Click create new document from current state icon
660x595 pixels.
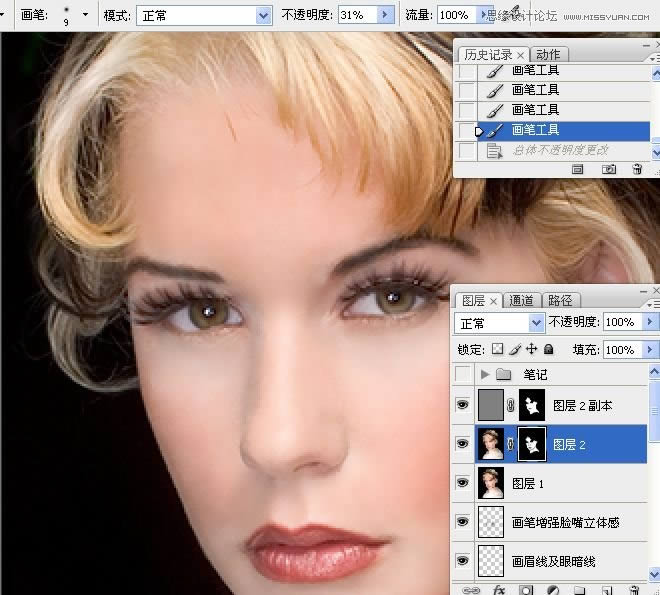[x=577, y=170]
